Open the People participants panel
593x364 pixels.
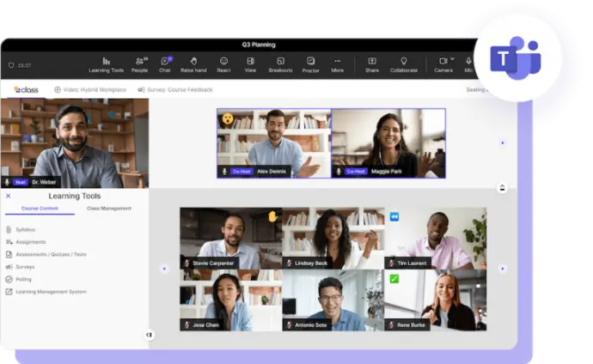[x=139, y=64]
